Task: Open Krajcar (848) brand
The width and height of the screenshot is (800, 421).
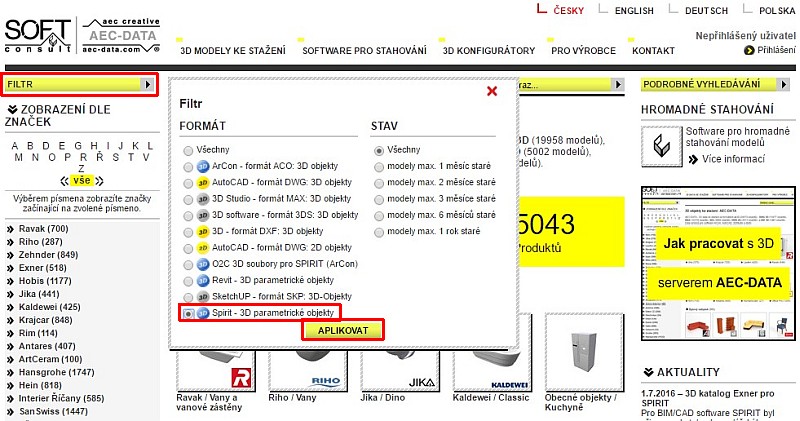Action: 45,320
